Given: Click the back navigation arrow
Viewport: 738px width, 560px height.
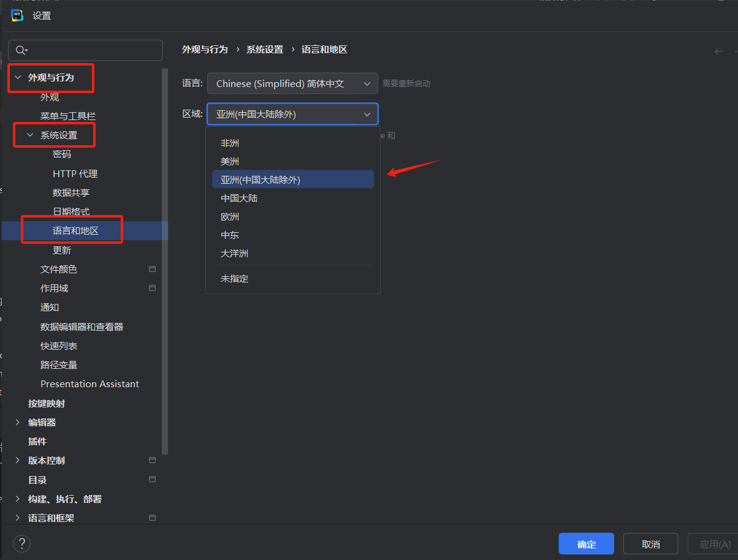Looking at the screenshot, I should tap(719, 51).
